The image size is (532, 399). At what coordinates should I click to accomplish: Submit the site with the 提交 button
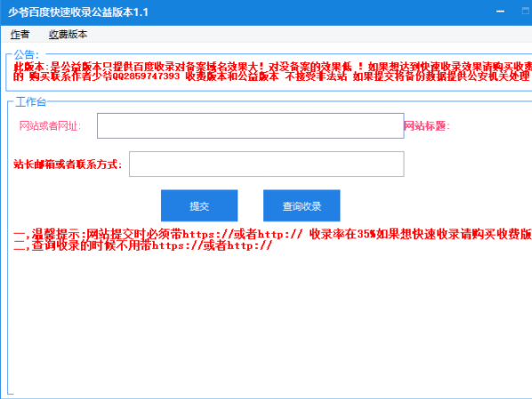(199, 206)
